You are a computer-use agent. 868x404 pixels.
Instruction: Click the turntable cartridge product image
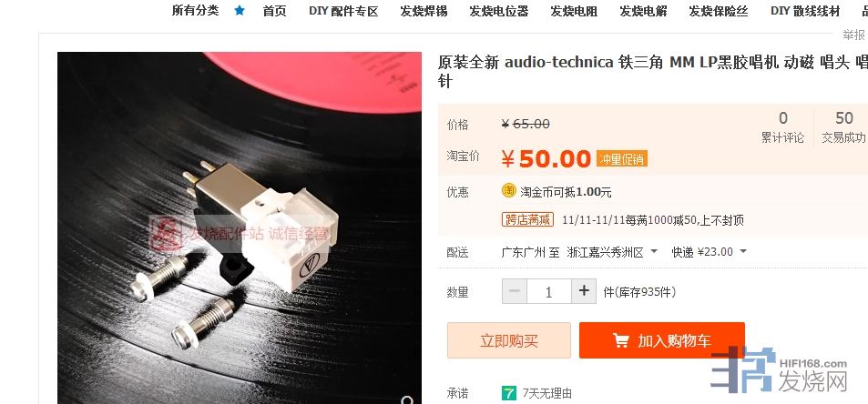240,227
